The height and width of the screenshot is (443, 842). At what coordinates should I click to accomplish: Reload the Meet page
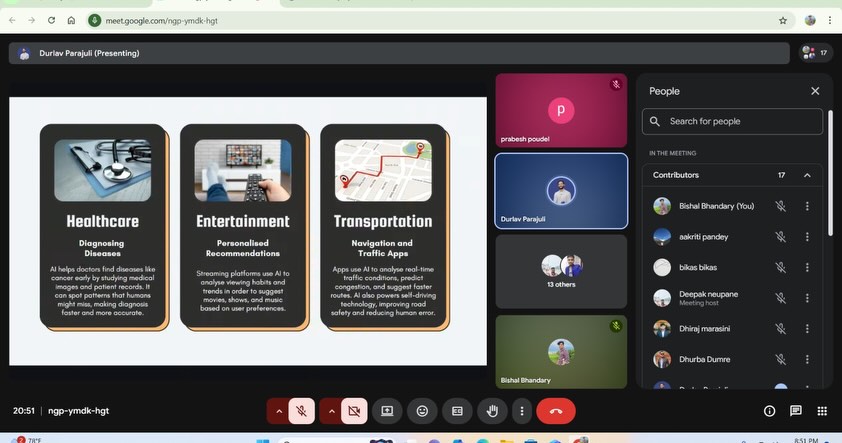click(x=52, y=20)
